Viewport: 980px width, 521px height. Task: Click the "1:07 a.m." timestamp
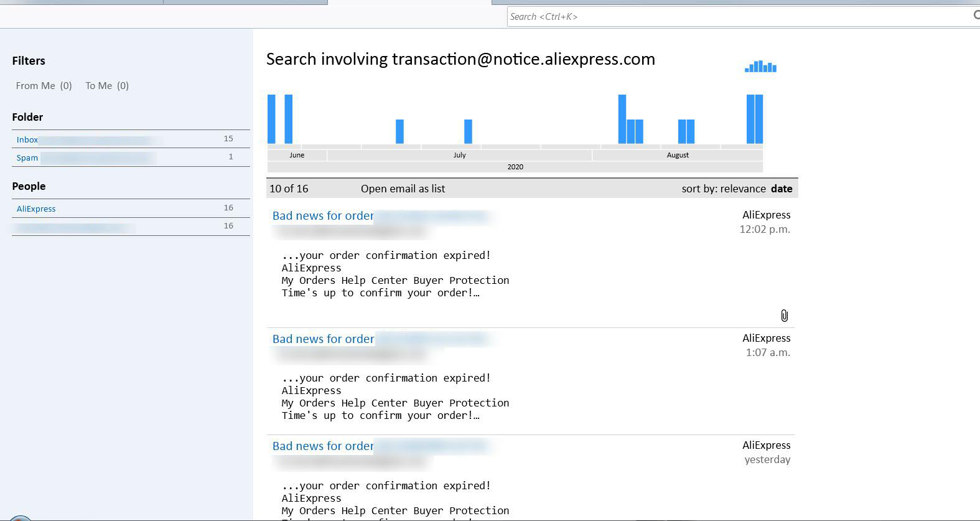[x=768, y=352]
